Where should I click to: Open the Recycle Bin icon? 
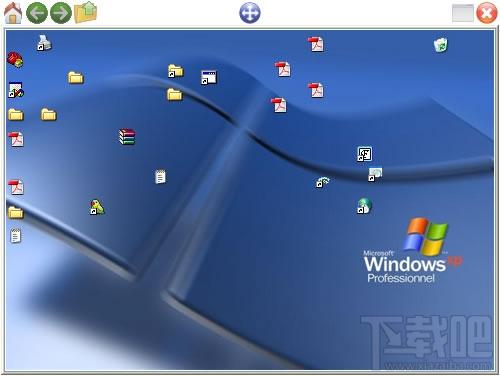pos(441,45)
